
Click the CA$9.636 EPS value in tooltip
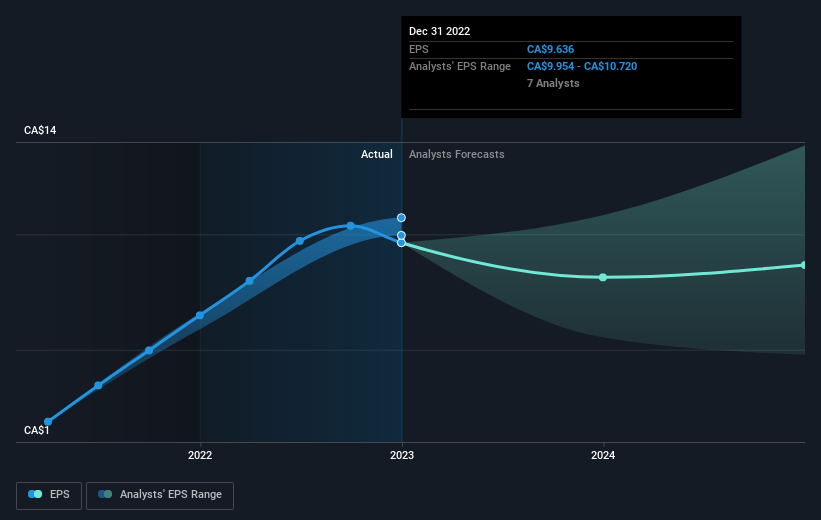point(550,49)
